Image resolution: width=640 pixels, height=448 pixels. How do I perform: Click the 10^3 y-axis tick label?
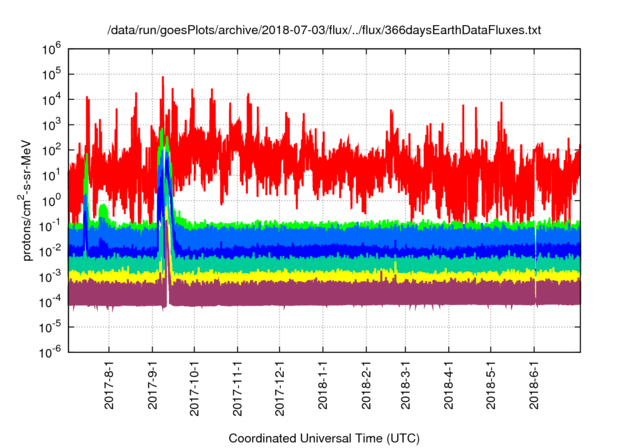[x=51, y=125]
